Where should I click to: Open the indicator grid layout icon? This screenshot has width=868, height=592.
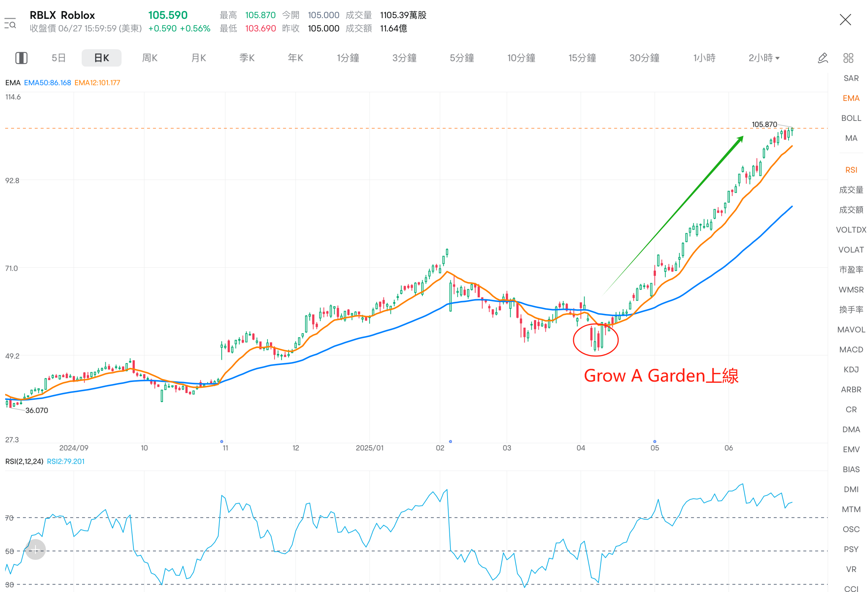point(848,58)
